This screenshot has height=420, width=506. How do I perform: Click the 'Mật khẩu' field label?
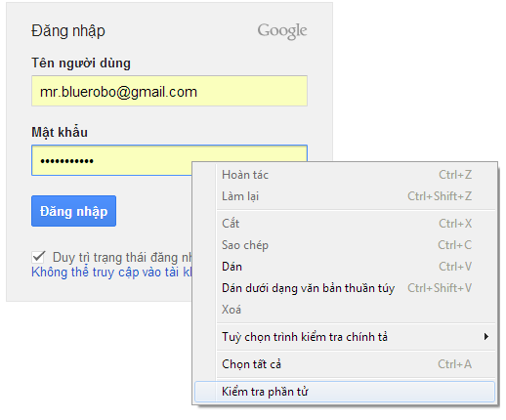[60, 132]
